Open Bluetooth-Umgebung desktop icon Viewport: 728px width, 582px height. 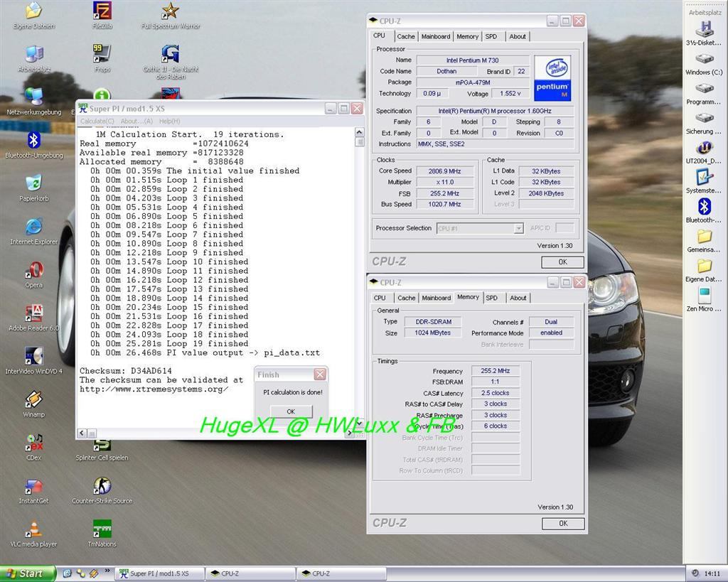pyautogui.click(x=34, y=145)
